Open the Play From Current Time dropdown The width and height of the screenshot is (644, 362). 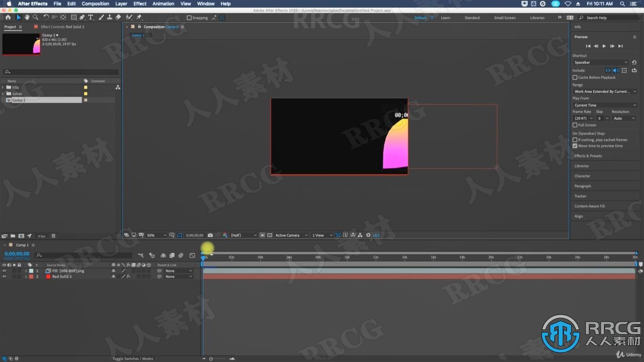click(x=605, y=105)
